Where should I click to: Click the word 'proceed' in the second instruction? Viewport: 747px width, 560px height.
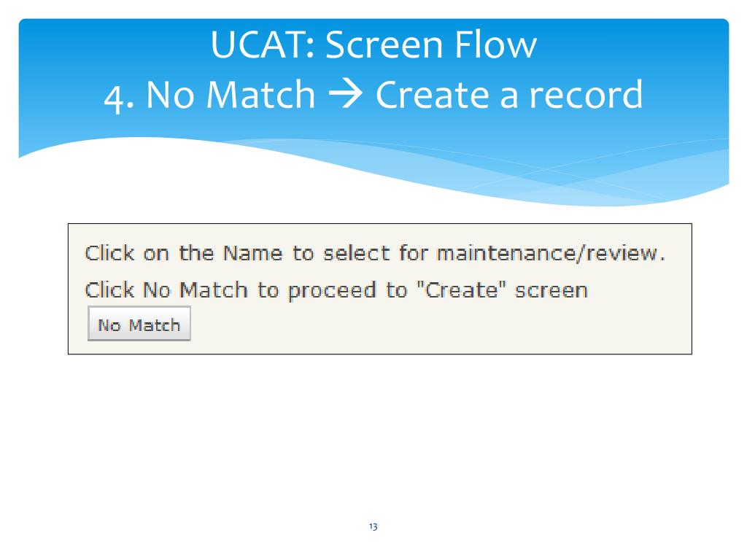coord(332,291)
